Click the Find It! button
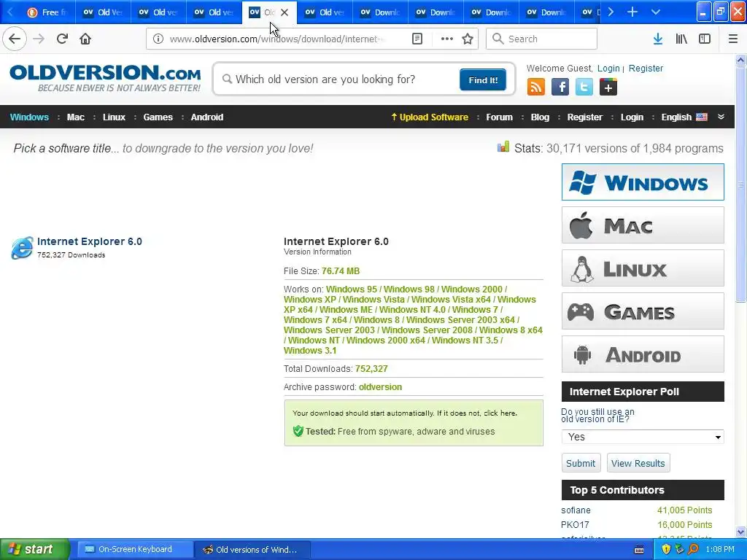The width and height of the screenshot is (747, 560). coord(483,79)
